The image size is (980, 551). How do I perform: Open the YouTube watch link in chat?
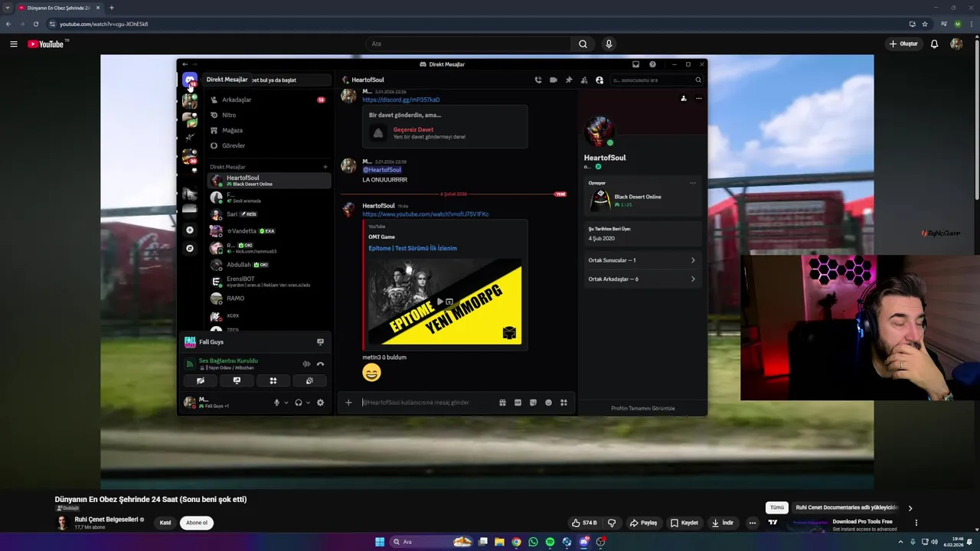(x=425, y=214)
